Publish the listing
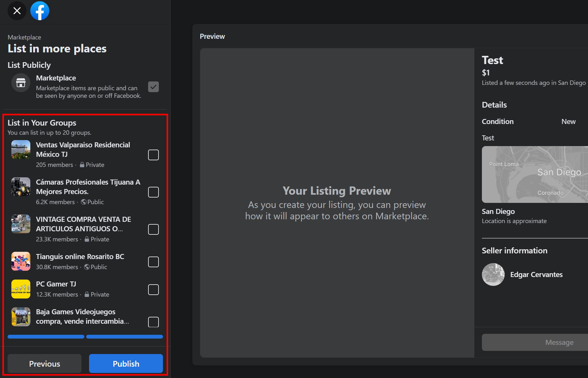 [126, 363]
